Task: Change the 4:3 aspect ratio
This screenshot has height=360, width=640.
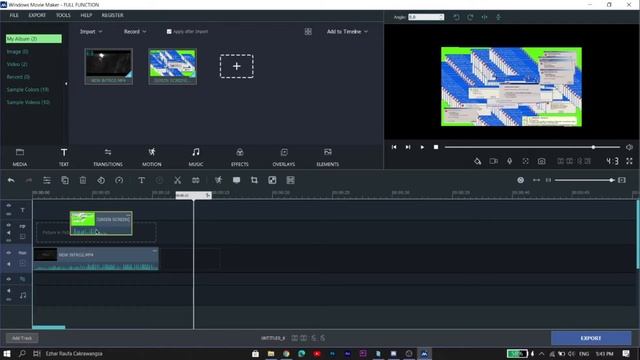Action: coord(612,161)
